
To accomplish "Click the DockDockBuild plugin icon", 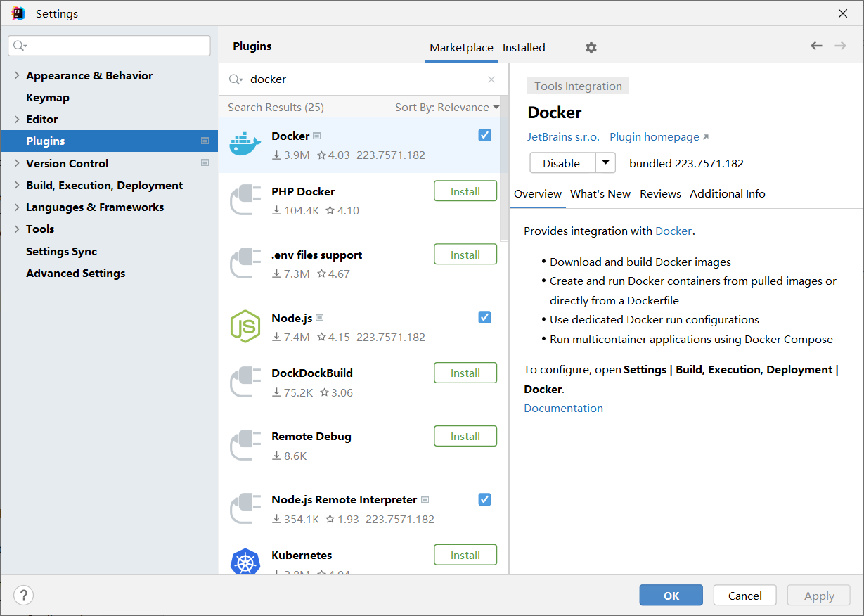I will click(x=245, y=381).
